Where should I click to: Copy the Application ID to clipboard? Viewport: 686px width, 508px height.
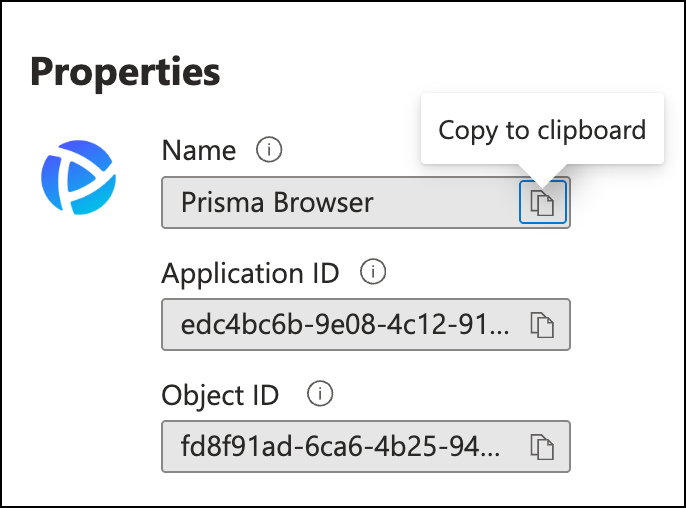pyautogui.click(x=542, y=325)
